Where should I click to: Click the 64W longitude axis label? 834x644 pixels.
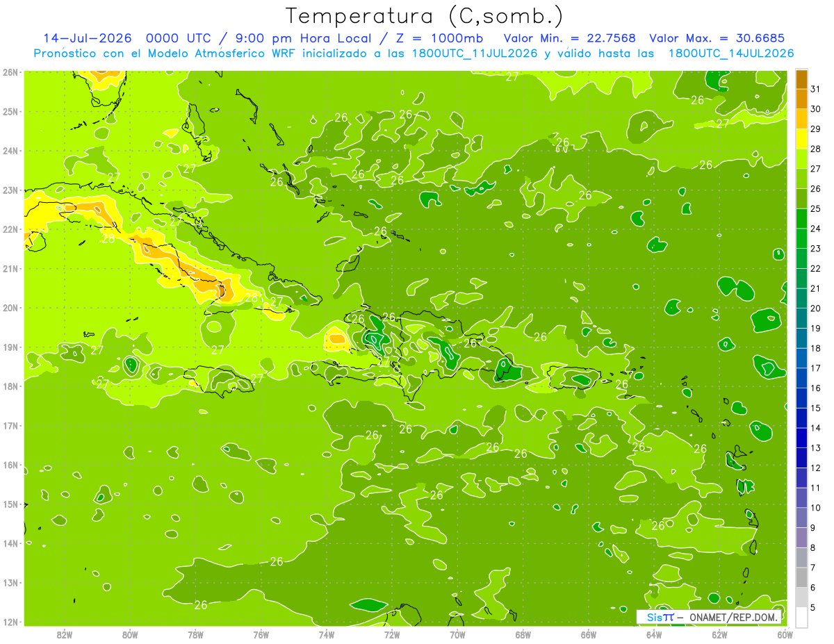654,634
